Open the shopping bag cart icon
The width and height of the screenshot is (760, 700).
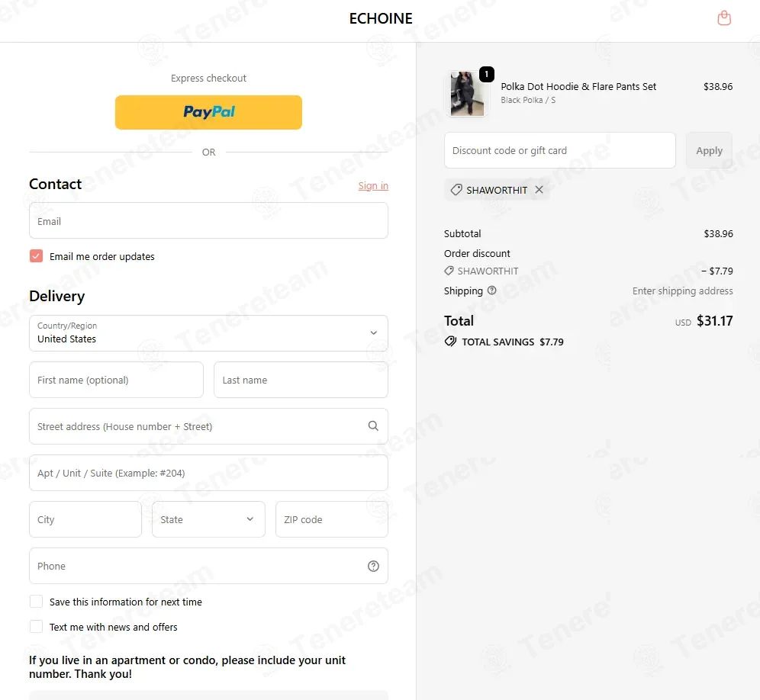723,18
